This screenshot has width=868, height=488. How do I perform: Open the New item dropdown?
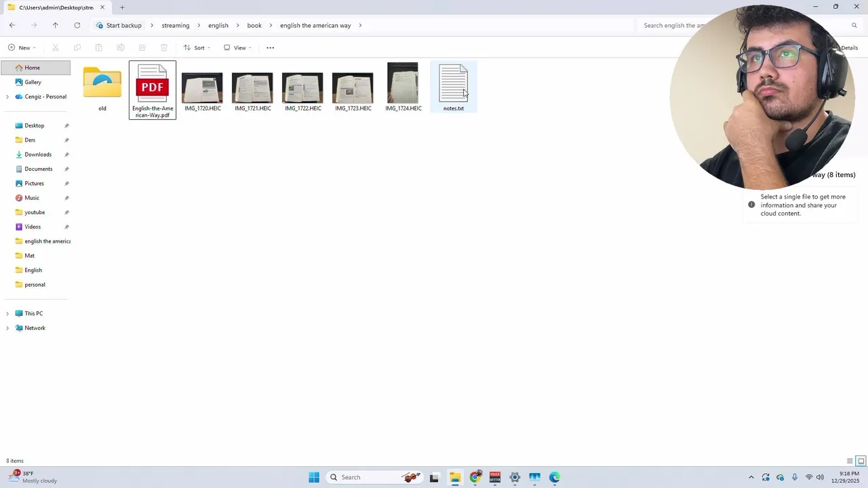pyautogui.click(x=22, y=47)
